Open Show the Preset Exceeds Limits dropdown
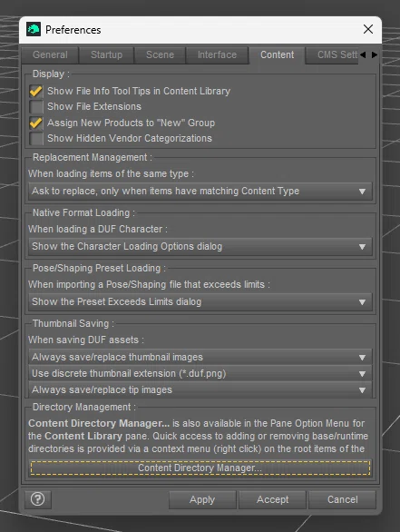400x532 pixels. 200,301
